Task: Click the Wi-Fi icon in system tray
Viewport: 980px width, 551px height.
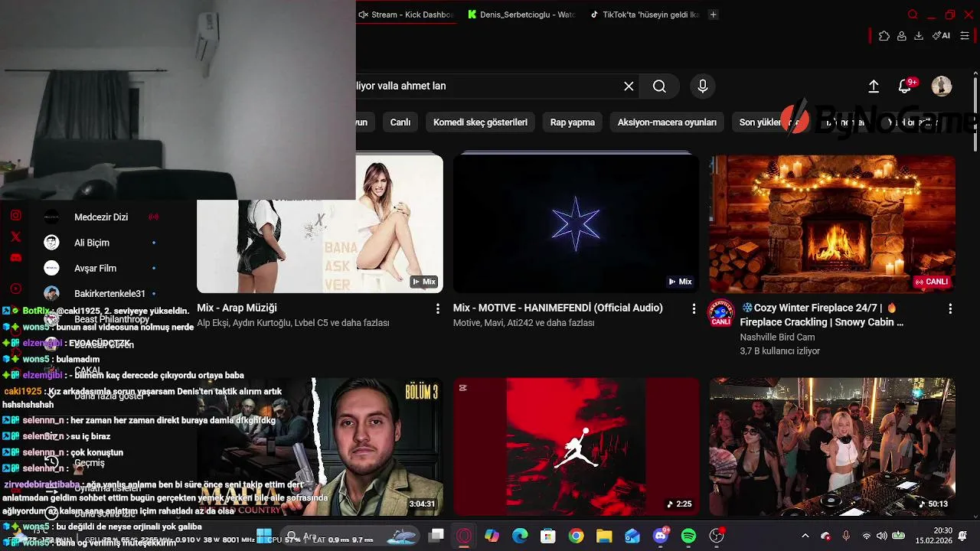Action: (x=866, y=536)
